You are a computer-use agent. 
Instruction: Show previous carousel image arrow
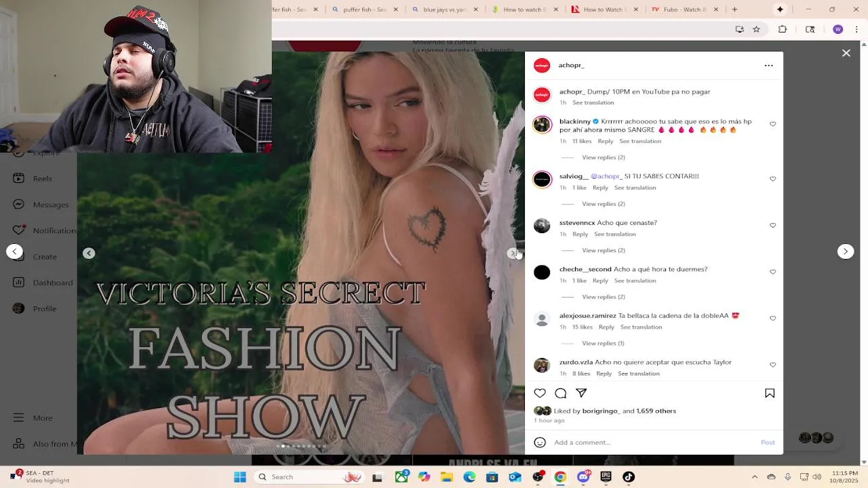[89, 253]
